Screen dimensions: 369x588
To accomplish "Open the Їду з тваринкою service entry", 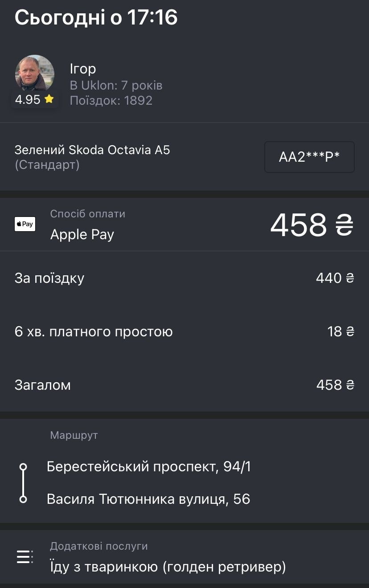I will 168,567.
